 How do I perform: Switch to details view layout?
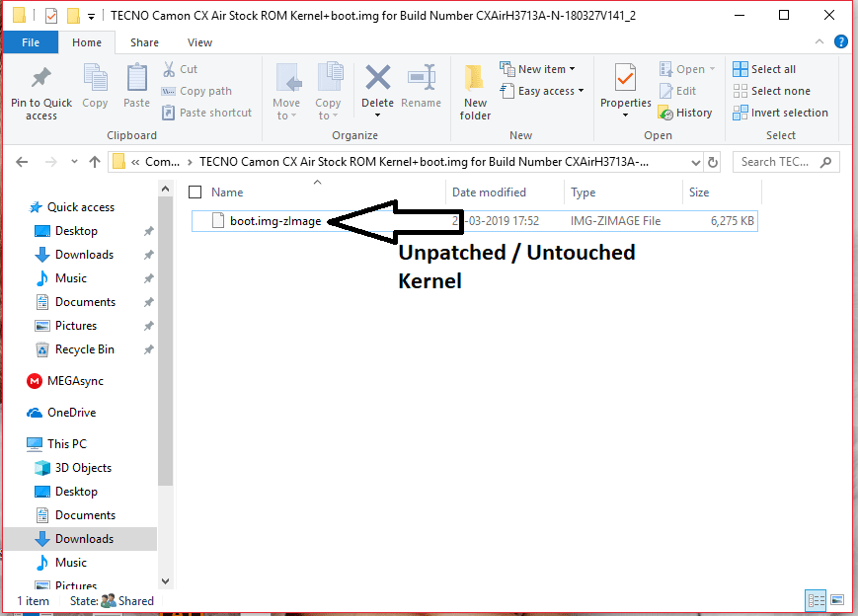[816, 599]
